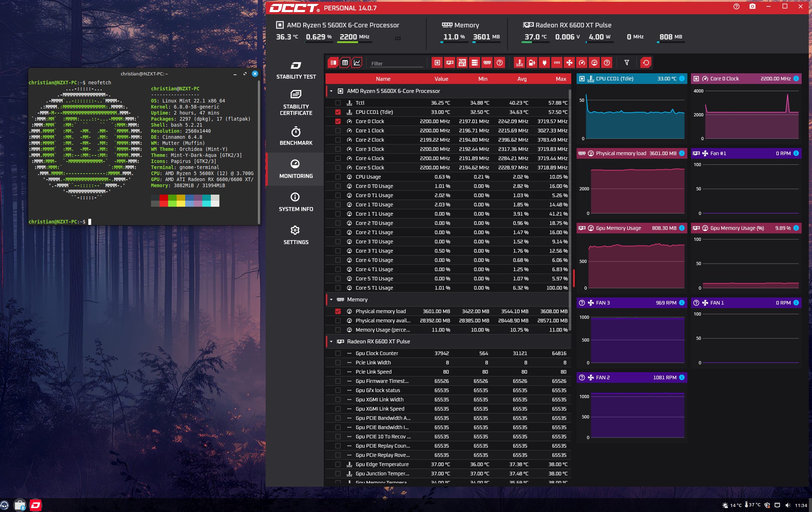Click the motherboard device filter icon

tap(462, 63)
